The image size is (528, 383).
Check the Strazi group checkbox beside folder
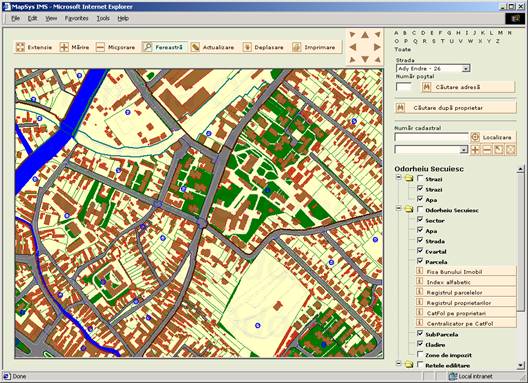click(420, 178)
